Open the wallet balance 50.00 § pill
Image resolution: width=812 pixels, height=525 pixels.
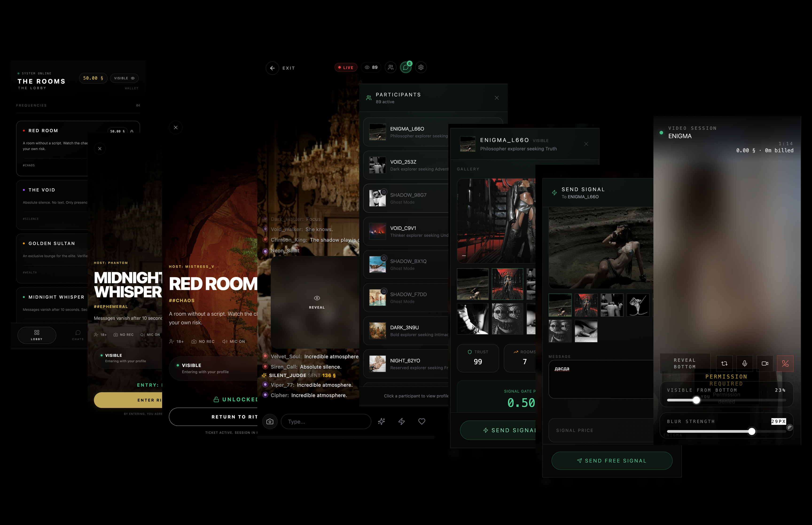(x=93, y=78)
